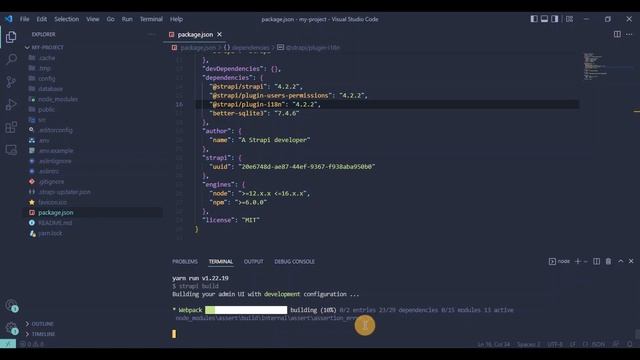The width and height of the screenshot is (640, 360).
Task: Open the Explorer view in activity bar
Action: [11, 37]
